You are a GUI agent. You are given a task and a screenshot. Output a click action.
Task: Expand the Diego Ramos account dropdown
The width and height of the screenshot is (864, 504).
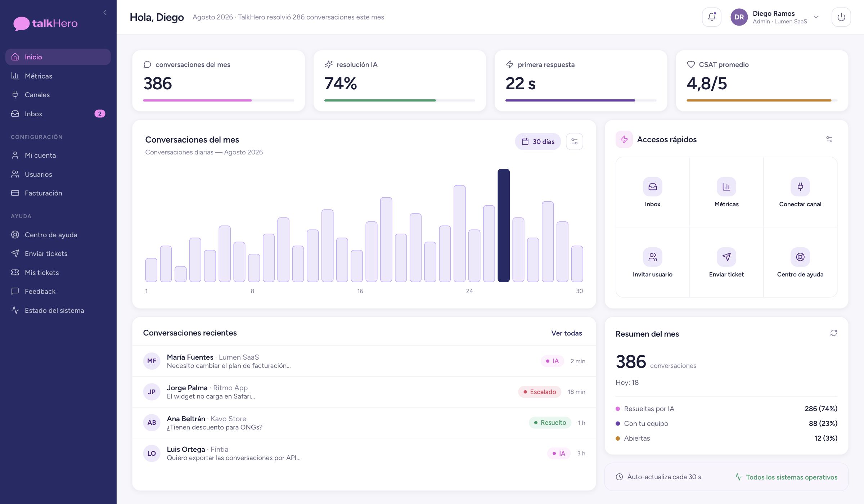[x=816, y=17]
